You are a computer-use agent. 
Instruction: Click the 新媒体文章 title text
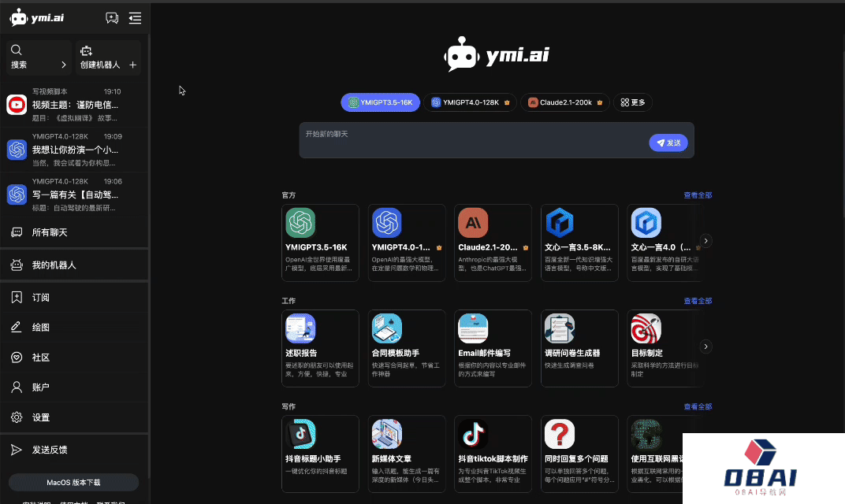391,459
